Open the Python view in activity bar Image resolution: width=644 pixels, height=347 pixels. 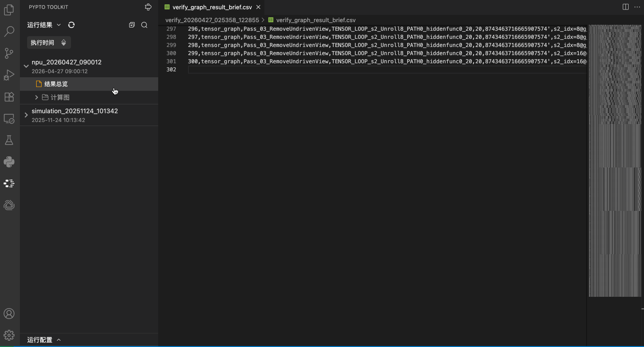(9, 162)
